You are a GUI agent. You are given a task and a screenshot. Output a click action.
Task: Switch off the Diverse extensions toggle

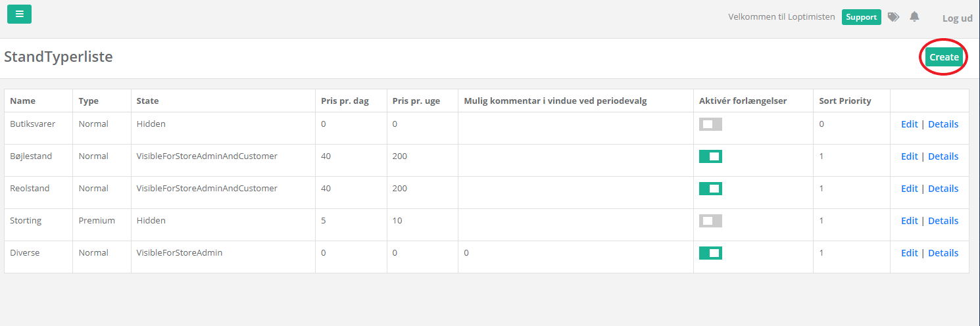pos(710,253)
